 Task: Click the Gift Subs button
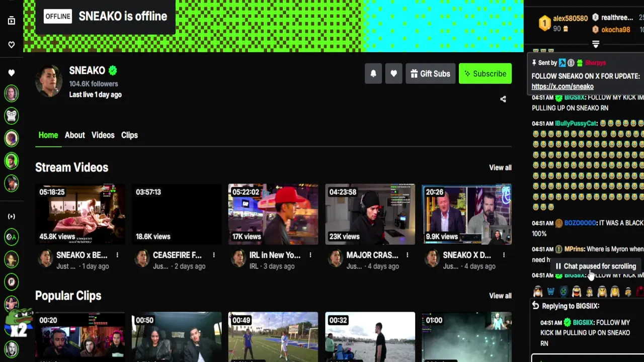tap(430, 73)
